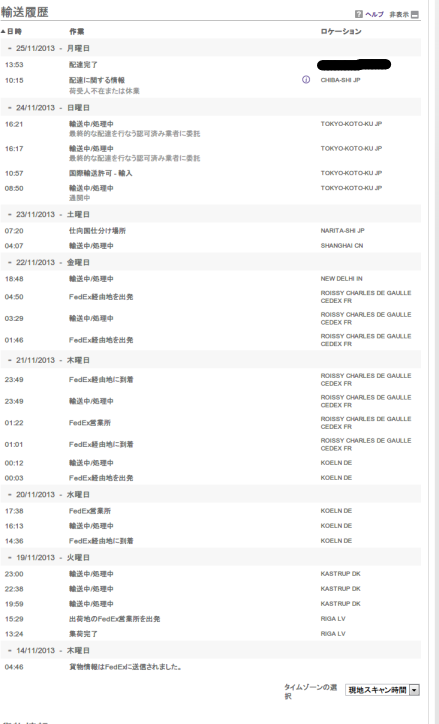Image resolution: width=439 pixels, height=724 pixels.
Task: Click SHANGHAI CN location
Action: click(342, 246)
